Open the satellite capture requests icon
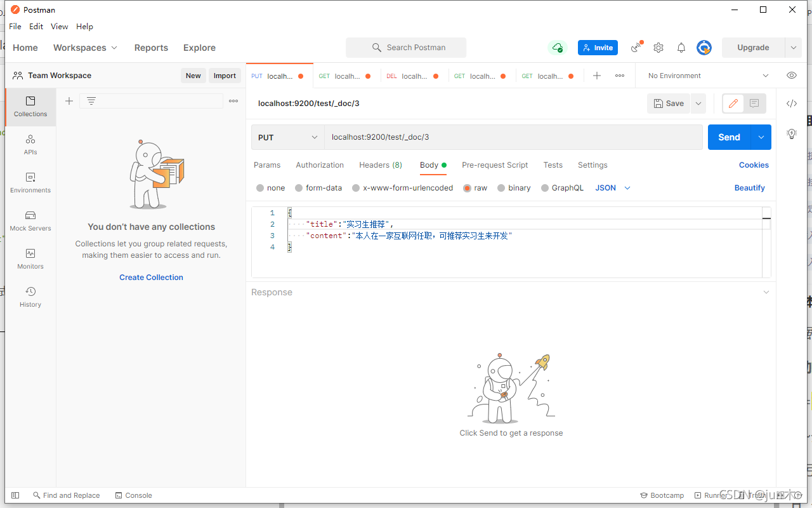The width and height of the screenshot is (812, 508). click(636, 48)
